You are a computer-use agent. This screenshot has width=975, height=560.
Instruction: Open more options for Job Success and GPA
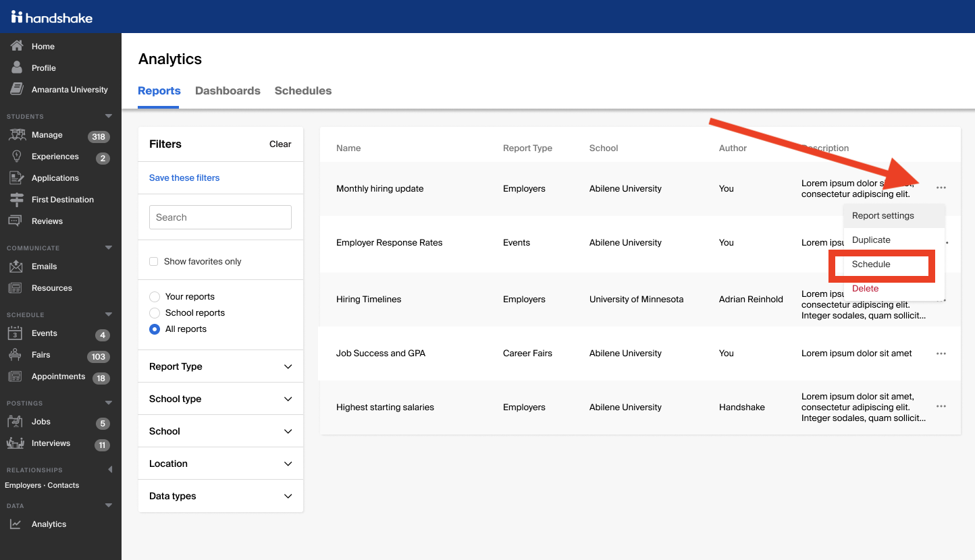coord(941,353)
